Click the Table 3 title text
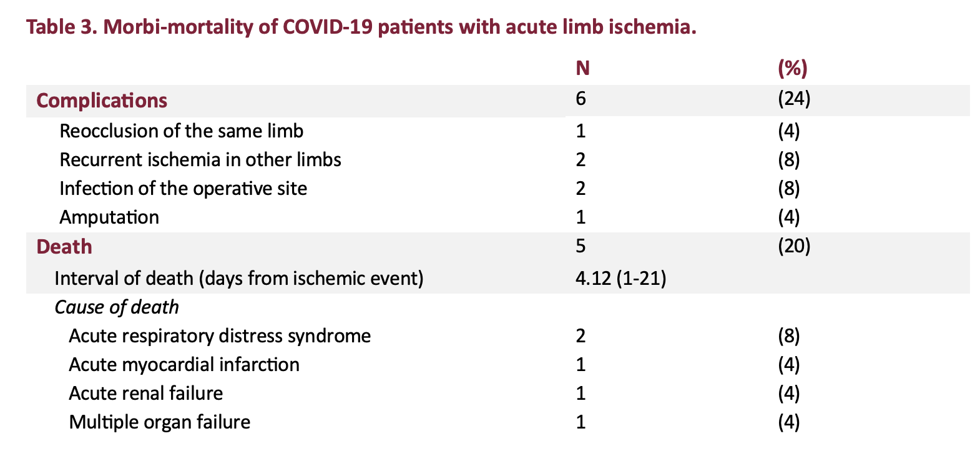Screen dimensions: 980x461 coord(361,27)
